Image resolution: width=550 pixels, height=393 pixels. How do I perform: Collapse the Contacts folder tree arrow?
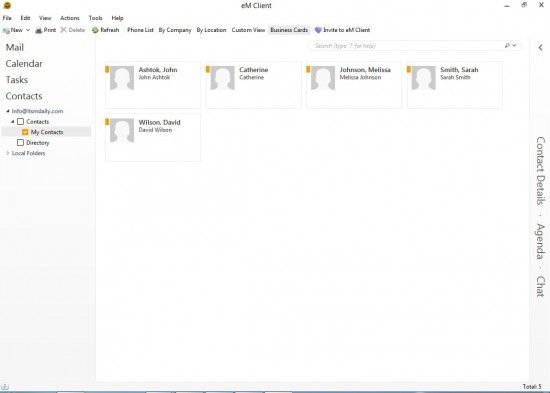coord(13,122)
